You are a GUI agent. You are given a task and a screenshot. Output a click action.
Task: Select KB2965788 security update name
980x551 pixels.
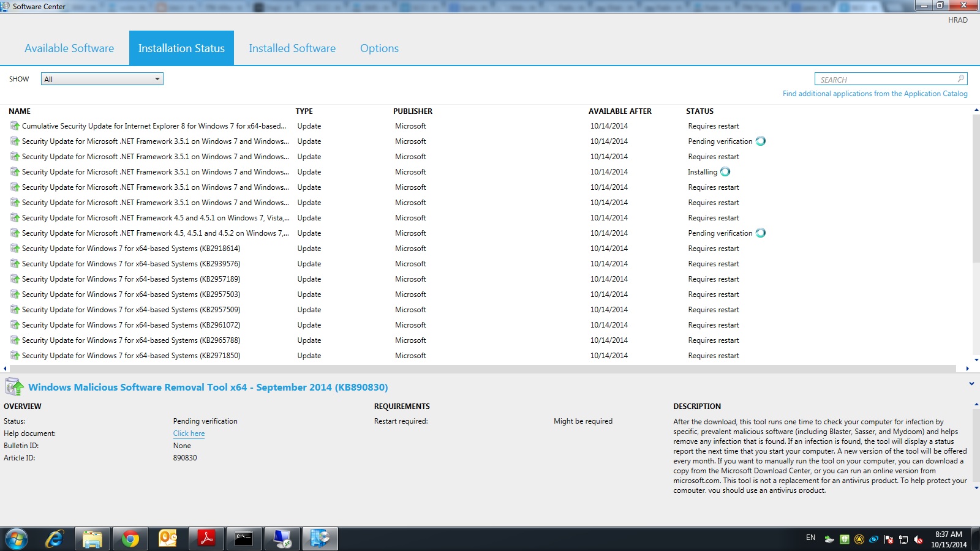coord(131,340)
